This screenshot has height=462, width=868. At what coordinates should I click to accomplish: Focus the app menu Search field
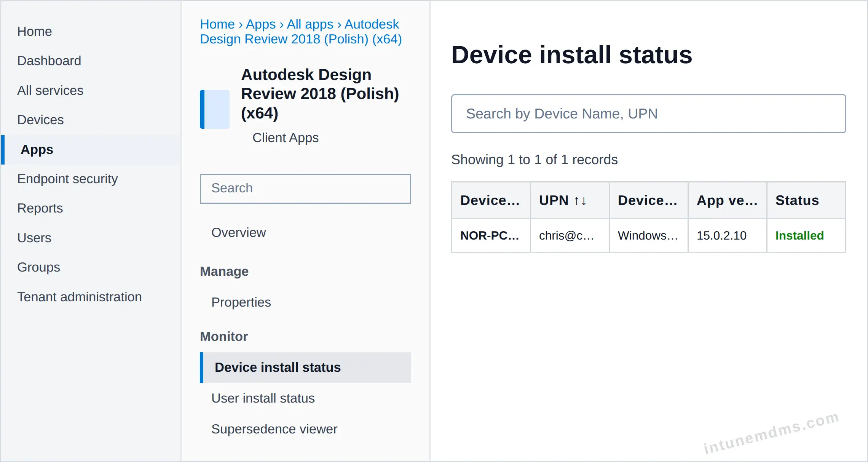tap(305, 189)
